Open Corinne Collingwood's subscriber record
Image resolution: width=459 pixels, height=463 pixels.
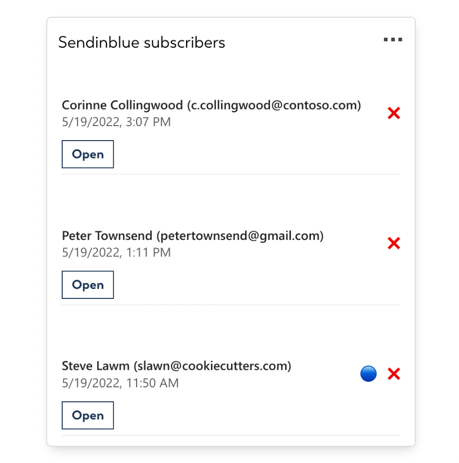(88, 154)
